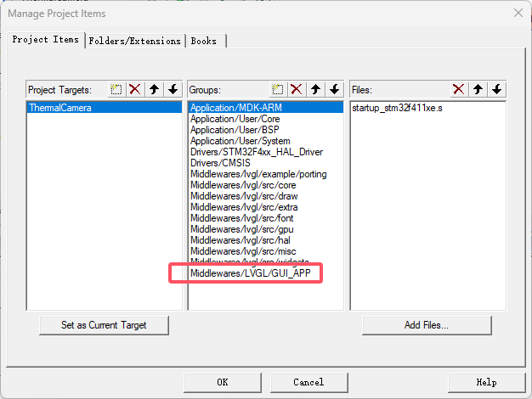The width and height of the screenshot is (532, 399).
Task: Switch to Folders/Extensions tab
Action: click(x=134, y=41)
